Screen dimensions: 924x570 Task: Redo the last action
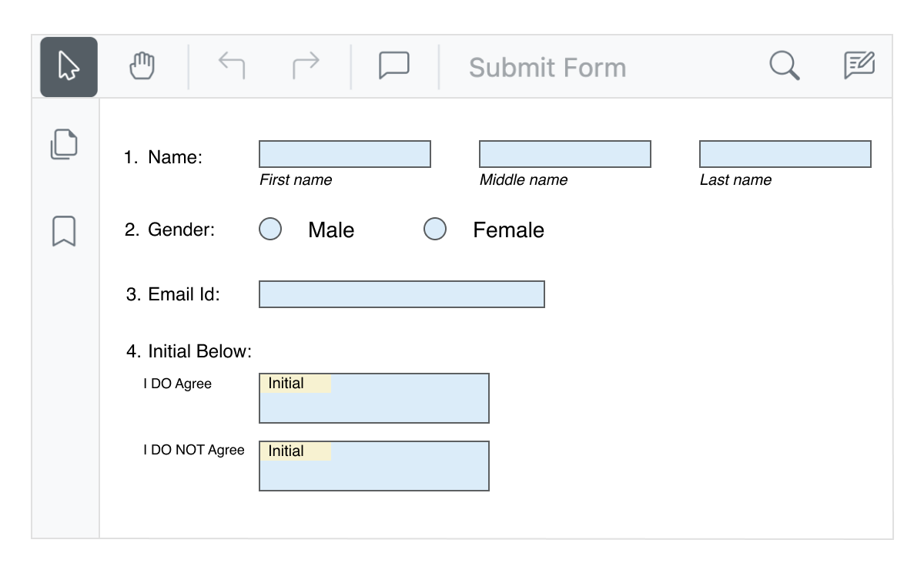click(x=306, y=65)
